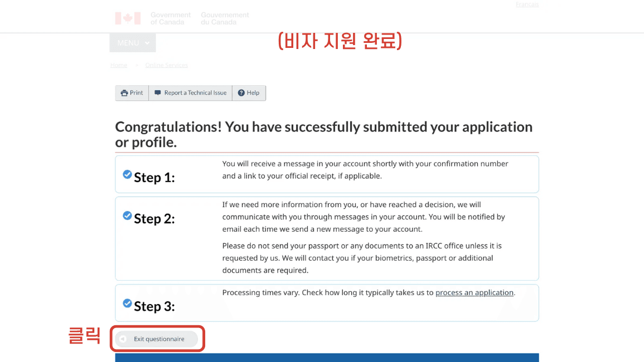The width and height of the screenshot is (644, 362).
Task: Go to the Home breadcrumb
Action: 119,65
